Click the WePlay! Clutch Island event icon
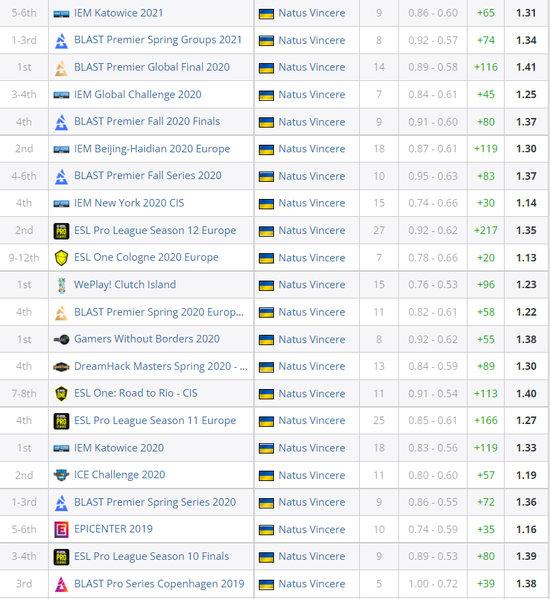Image resolution: width=550 pixels, height=599 pixels. (x=61, y=285)
